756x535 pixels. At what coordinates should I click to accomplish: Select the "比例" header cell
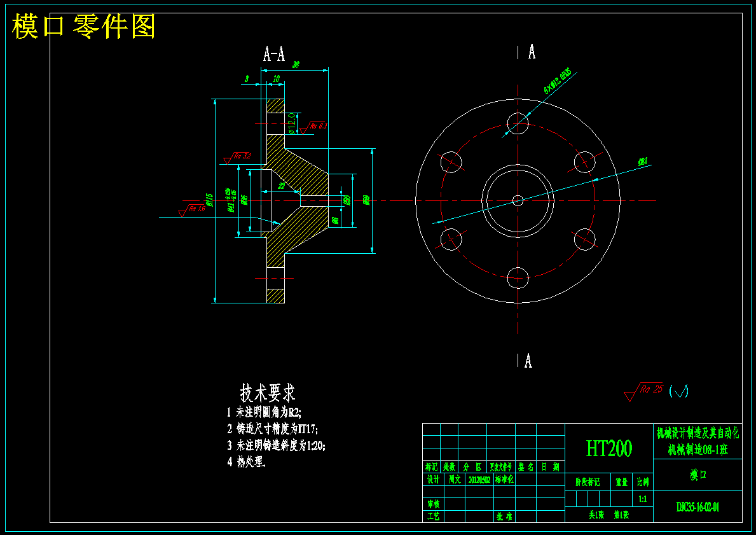[643, 482]
